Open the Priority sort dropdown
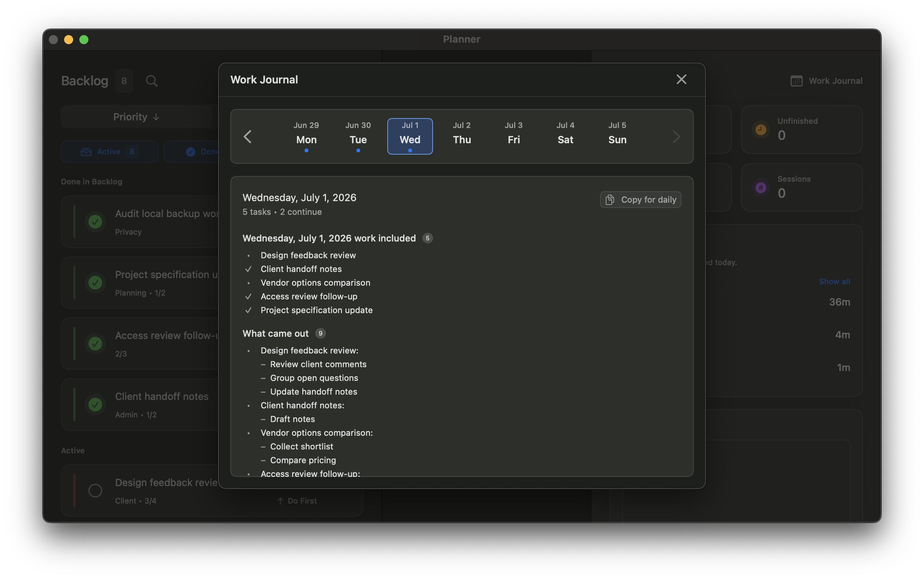This screenshot has width=924, height=579. tap(136, 117)
